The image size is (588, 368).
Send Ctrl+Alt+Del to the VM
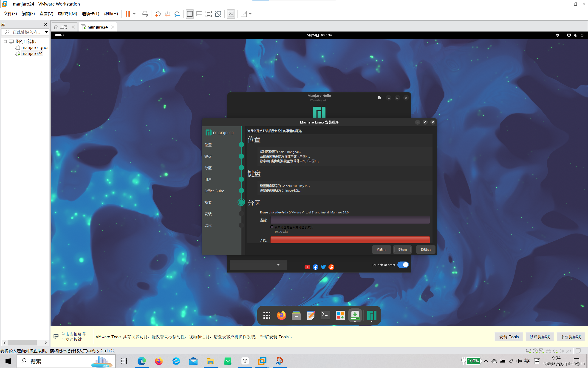click(145, 14)
